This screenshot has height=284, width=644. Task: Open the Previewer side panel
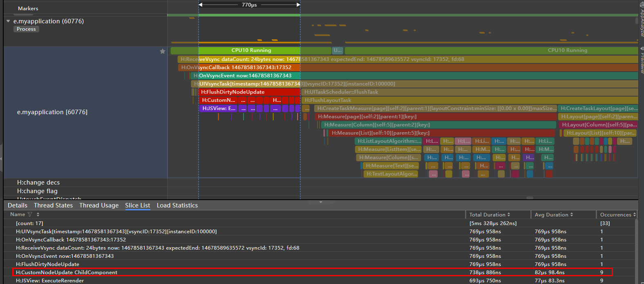(642, 60)
